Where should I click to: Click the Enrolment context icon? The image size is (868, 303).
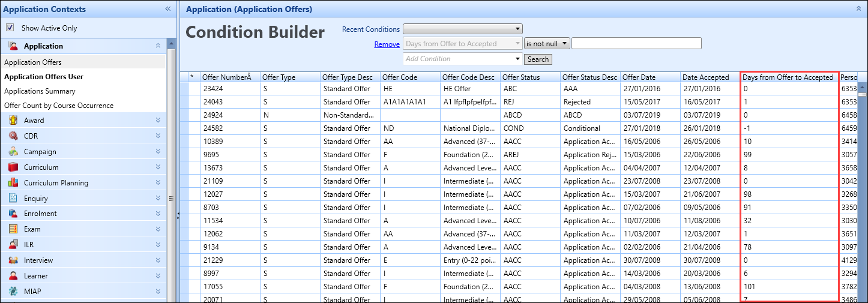[13, 214]
